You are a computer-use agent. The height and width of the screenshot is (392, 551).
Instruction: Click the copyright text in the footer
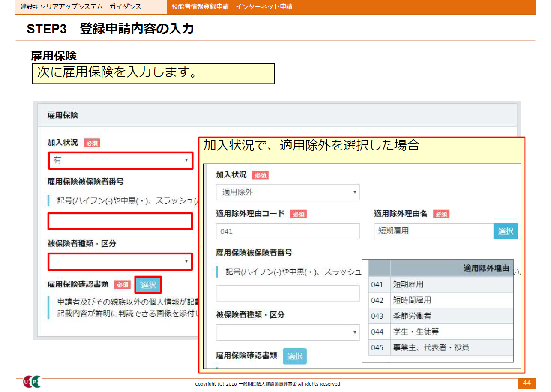pyautogui.click(x=268, y=384)
